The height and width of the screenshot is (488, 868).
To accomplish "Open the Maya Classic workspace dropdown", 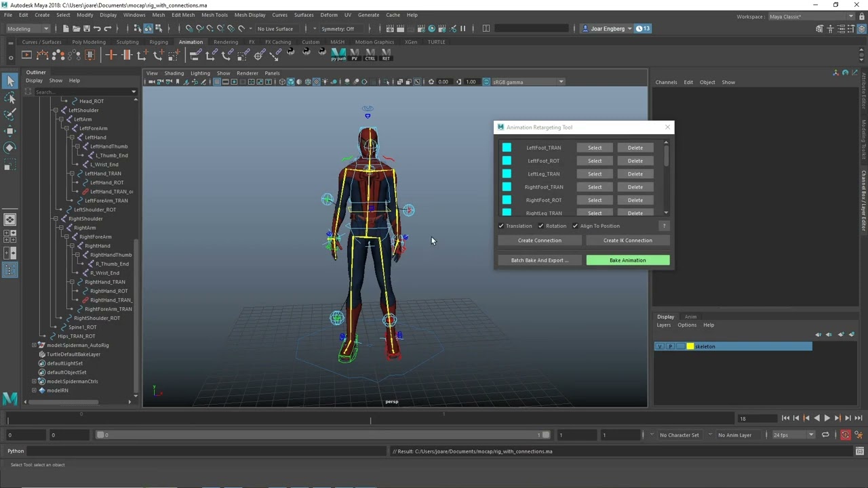I will [811, 16].
